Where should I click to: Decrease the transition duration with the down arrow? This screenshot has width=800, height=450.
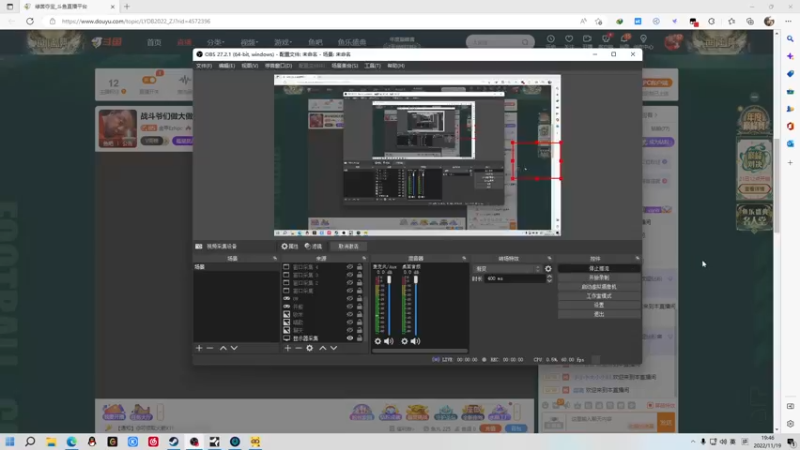click(x=549, y=281)
